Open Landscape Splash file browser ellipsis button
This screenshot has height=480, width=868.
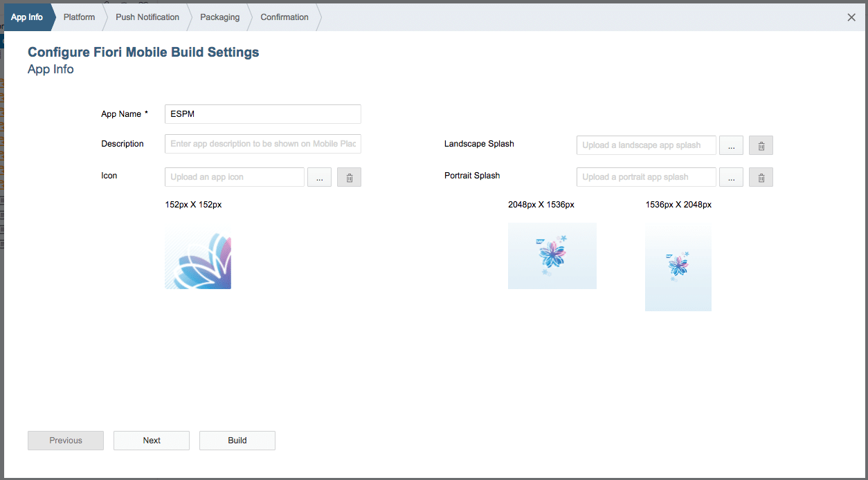(x=731, y=145)
